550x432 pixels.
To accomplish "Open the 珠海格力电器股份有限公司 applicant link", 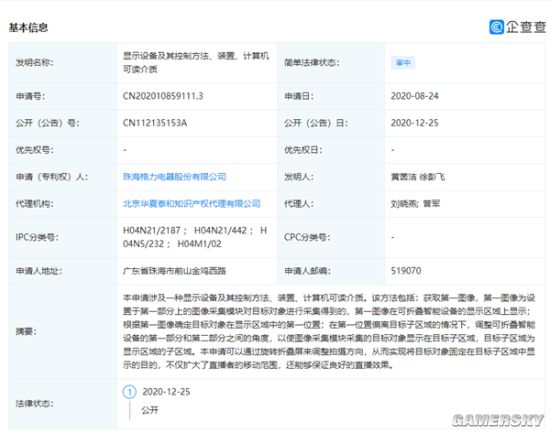I will pyautogui.click(x=174, y=177).
